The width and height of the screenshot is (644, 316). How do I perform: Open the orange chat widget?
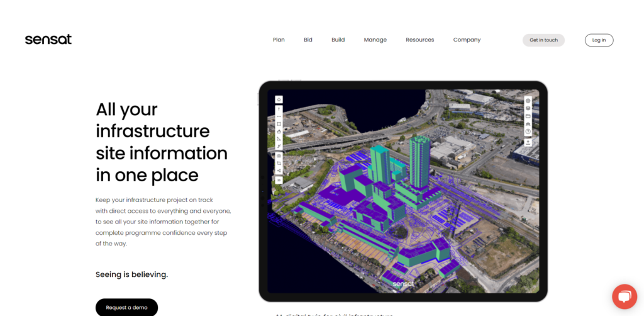[625, 296]
